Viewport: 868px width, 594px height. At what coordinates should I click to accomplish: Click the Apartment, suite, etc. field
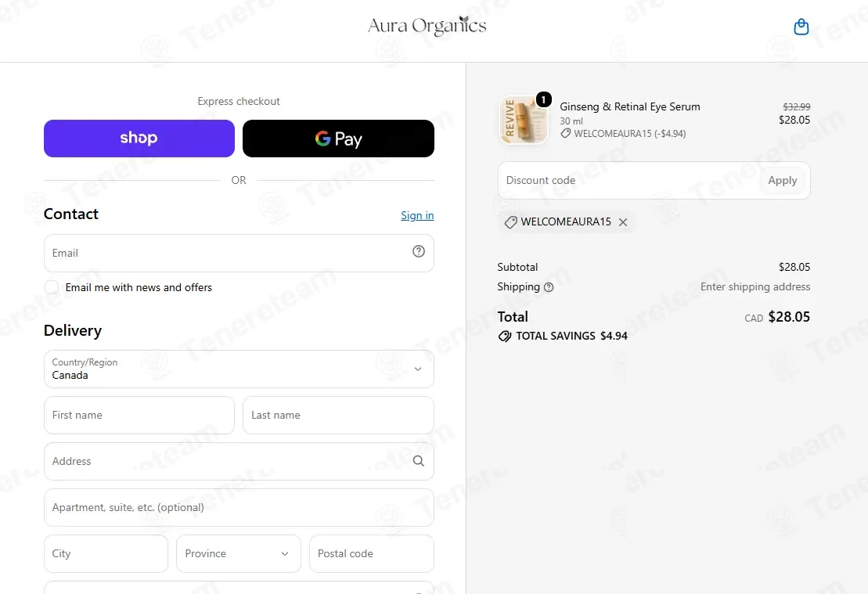click(240, 508)
